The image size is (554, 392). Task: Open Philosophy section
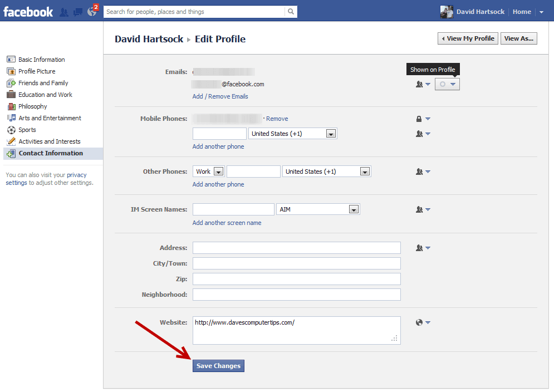tap(32, 106)
